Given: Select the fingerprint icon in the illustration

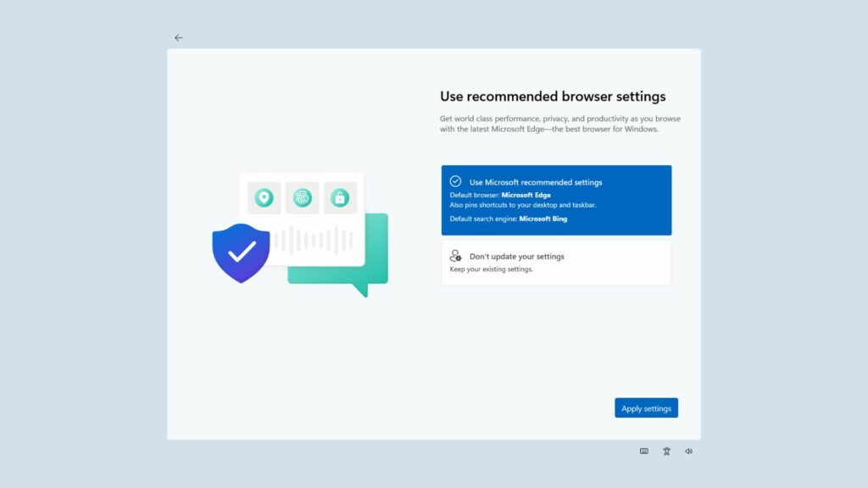Looking at the screenshot, I should tap(303, 197).
